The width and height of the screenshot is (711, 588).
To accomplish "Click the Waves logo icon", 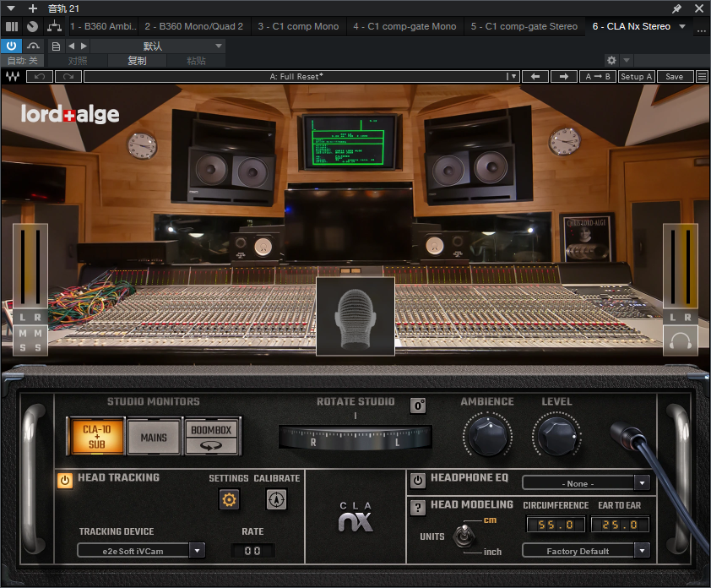I will pos(13,76).
